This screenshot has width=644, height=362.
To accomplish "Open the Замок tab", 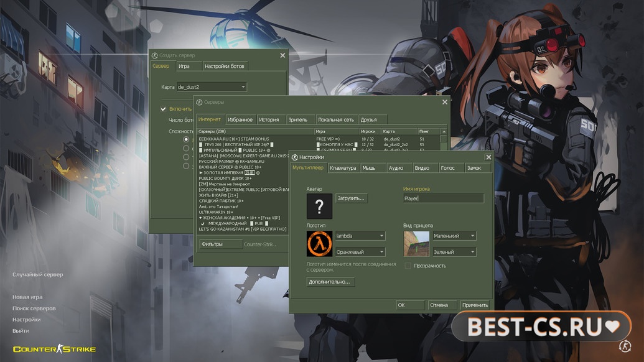I will 478,168.
